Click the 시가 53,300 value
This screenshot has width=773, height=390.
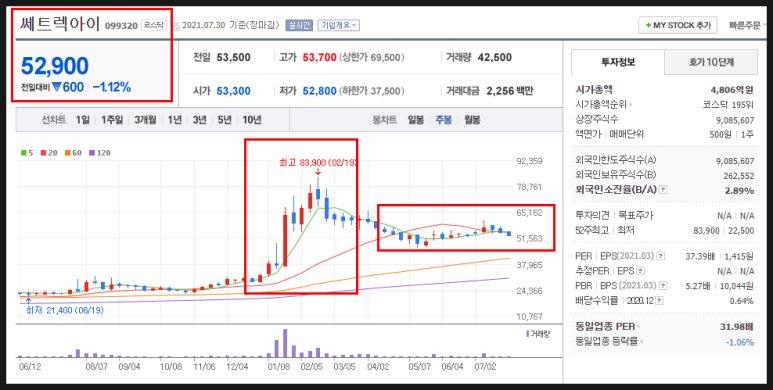(233, 91)
